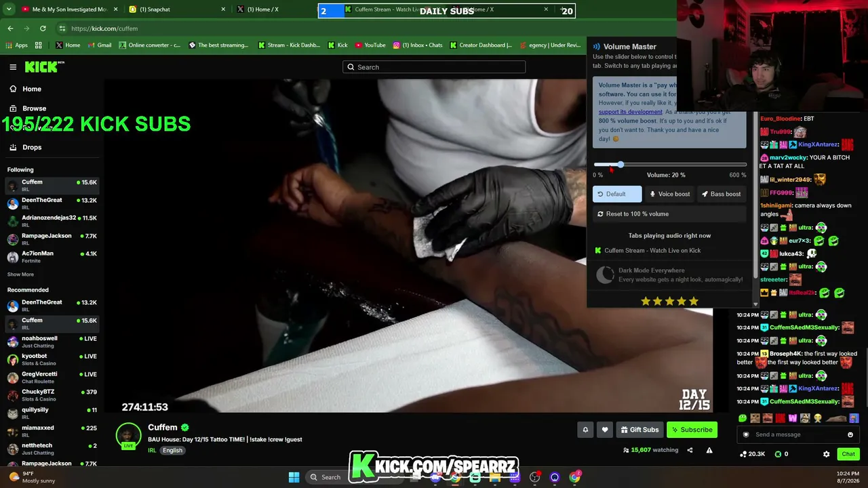Click the English language tag

pos(172,451)
